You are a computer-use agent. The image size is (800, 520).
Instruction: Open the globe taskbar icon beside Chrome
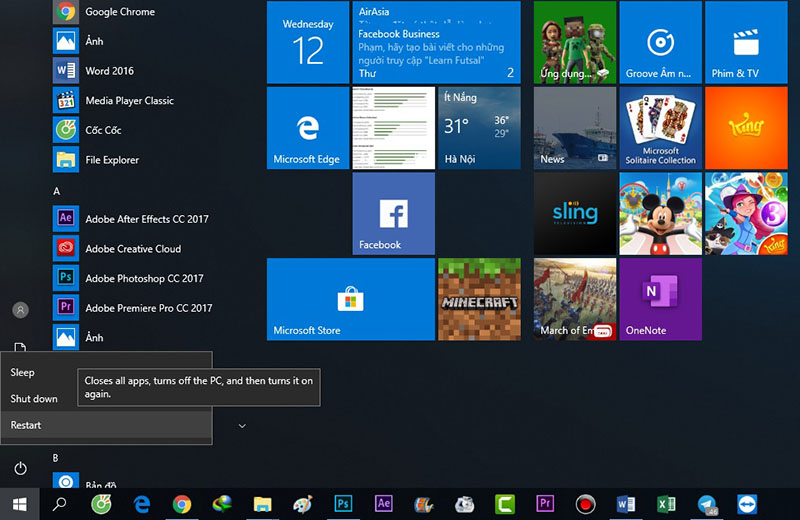coord(222,504)
